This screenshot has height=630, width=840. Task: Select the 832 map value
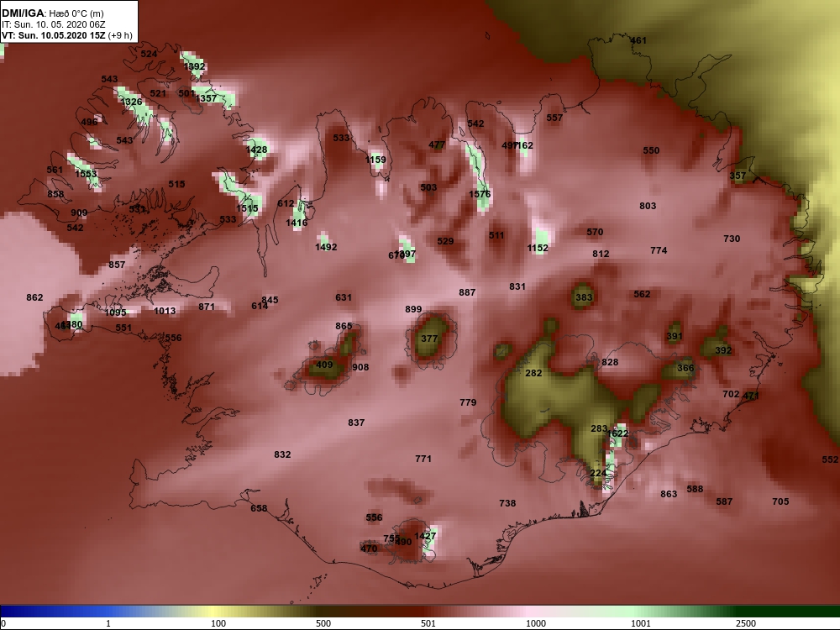coord(282,454)
